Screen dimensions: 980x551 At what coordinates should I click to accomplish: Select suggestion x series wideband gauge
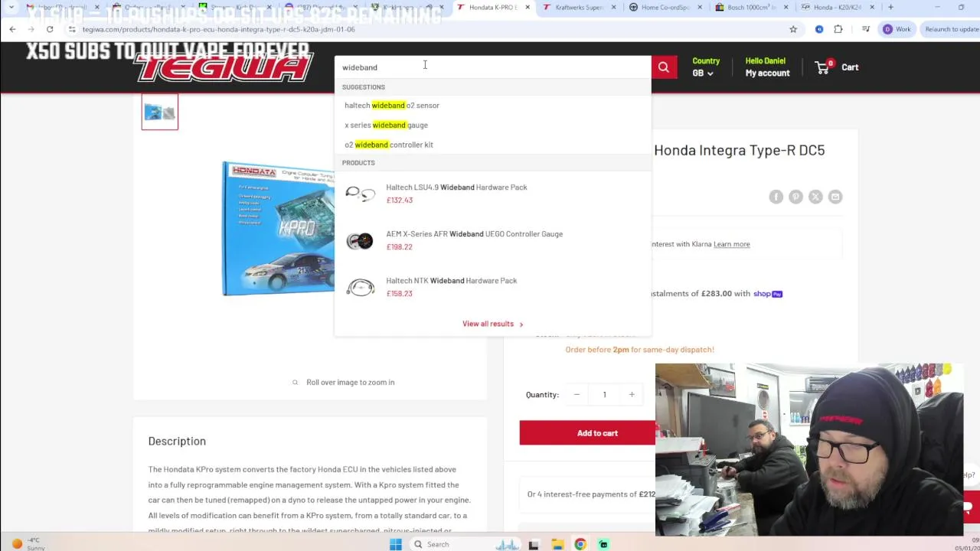pos(386,125)
